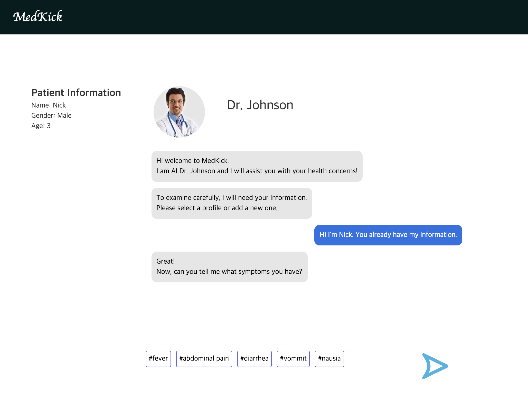528x420 pixels.
Task: Click the blue 'Hi I'm Nick' message
Action: click(388, 235)
